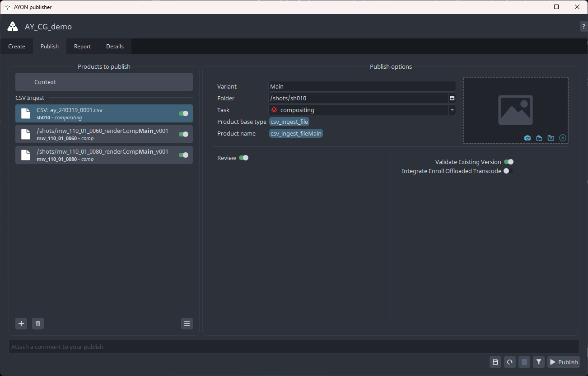Disable the Review toggle
This screenshot has height=376, width=588.
pyautogui.click(x=244, y=158)
